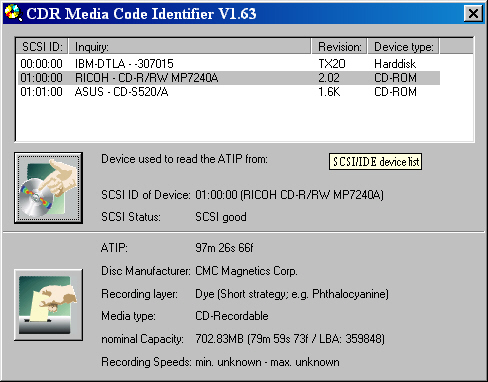Click the Revision column header
Image resolution: width=488 pixels, height=382 pixels.
point(339,46)
